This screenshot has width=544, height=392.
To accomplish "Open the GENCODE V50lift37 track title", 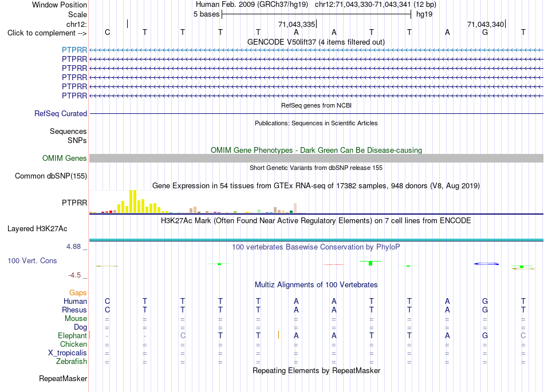I will pos(316,42).
